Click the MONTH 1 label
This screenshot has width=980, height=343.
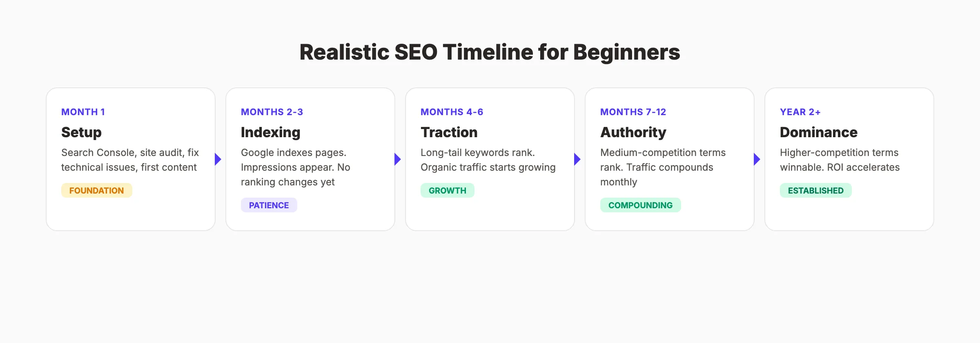[83, 112]
